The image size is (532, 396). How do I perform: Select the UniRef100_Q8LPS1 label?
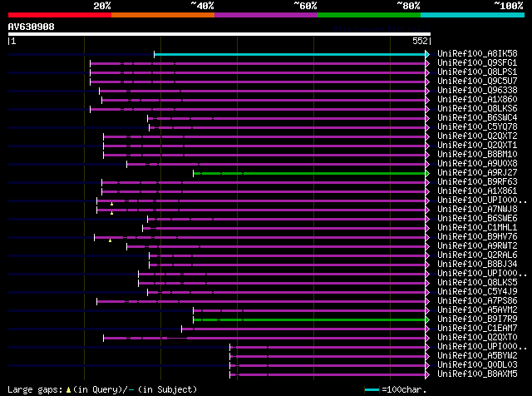coord(477,72)
